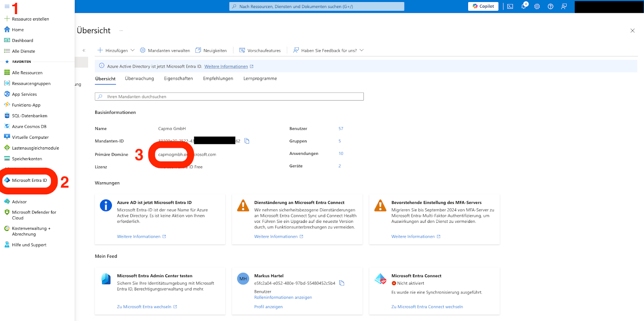Open the Ressourcengruppen icon
644x321 pixels.
coord(7,83)
